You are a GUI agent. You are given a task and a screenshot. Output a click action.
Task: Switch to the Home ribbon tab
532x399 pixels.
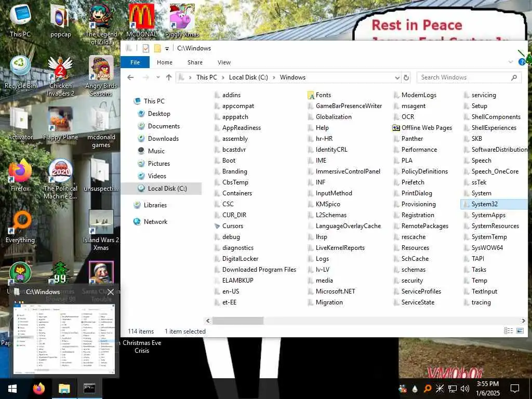165,62
